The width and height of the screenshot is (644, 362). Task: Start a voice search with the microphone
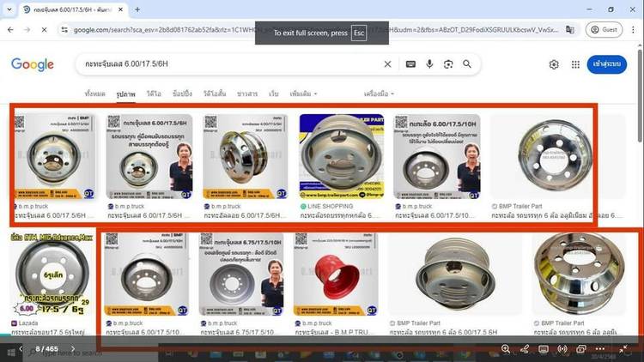tap(430, 64)
